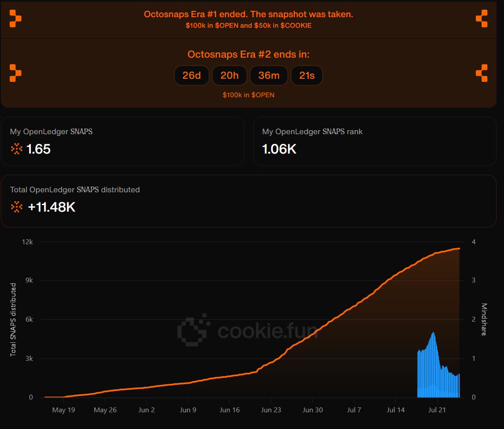The image size is (504, 429).
Task: Click the May 19 x-axis label
Action: coord(64,410)
